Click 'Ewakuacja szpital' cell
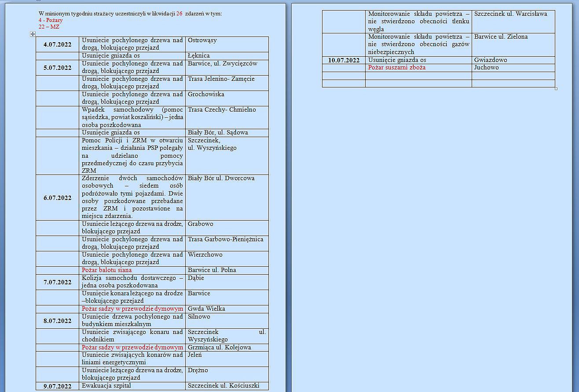Image resolution: width=579 pixels, height=392 pixels. coord(132,386)
